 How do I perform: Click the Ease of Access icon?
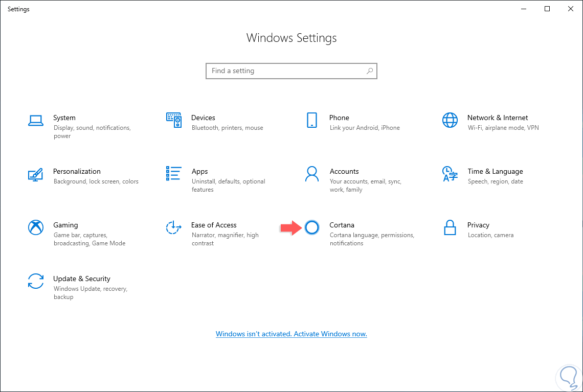pos(174,227)
